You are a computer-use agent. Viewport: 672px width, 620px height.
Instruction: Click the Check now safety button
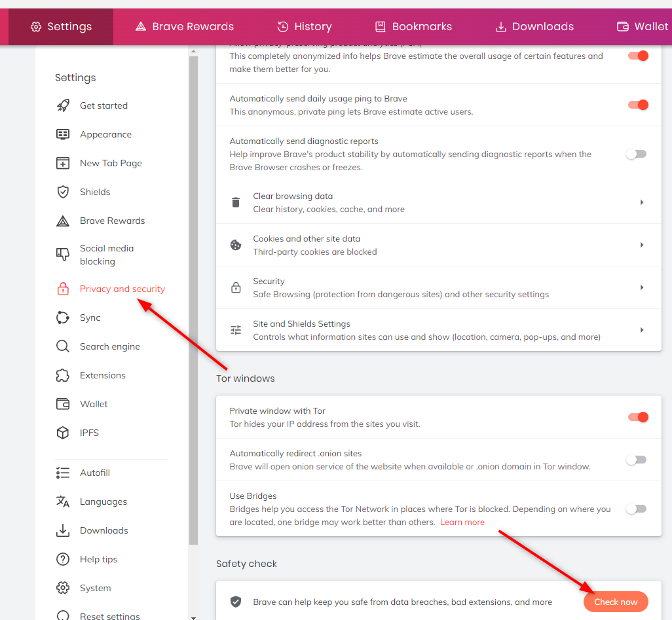616,602
